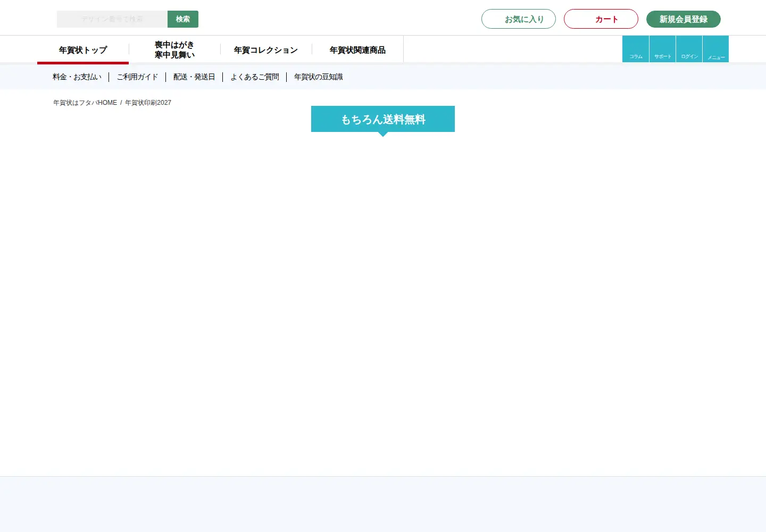This screenshot has height=532, width=766.
Task: Open よくあるご質問 link
Action: pyautogui.click(x=255, y=77)
